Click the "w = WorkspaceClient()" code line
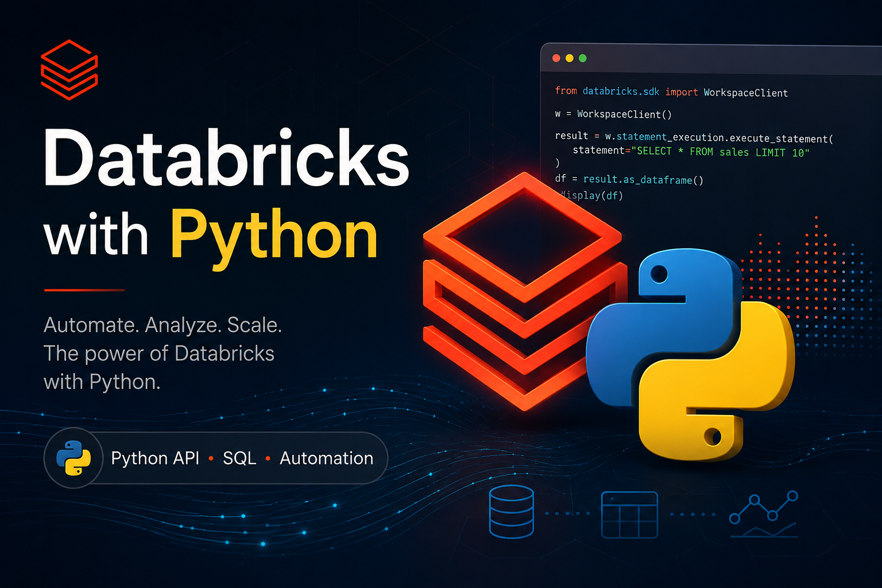This screenshot has width=882, height=588. (x=613, y=114)
